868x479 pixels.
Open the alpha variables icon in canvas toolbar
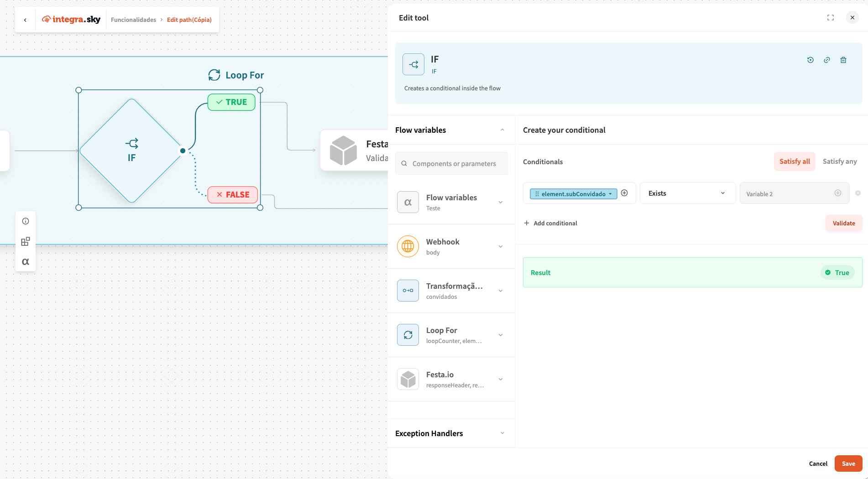(26, 261)
